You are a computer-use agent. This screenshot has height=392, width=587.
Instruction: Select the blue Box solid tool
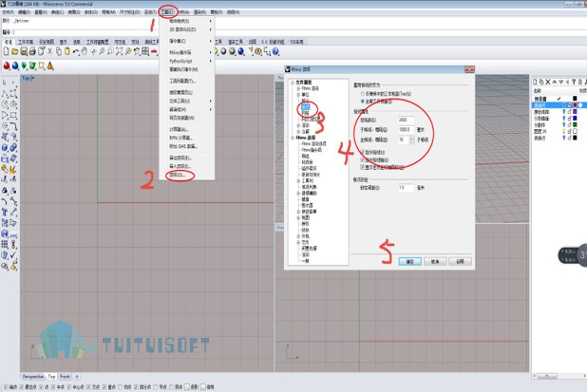[x=5, y=147]
